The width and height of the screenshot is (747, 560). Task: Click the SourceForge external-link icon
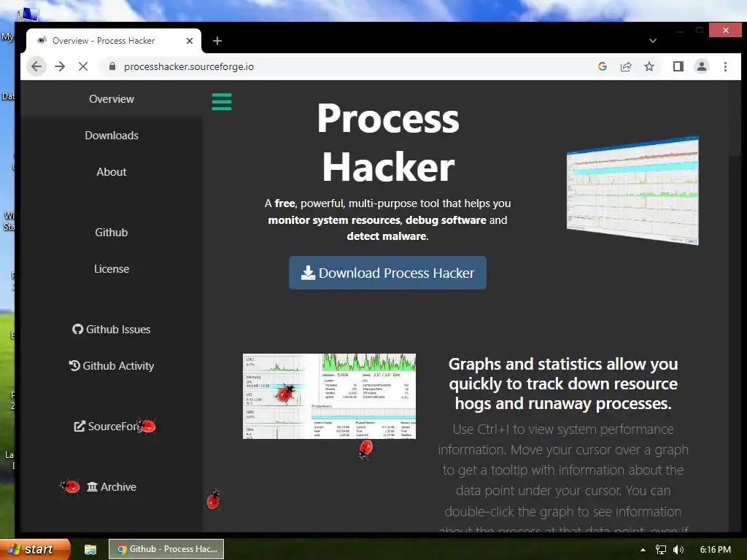click(x=80, y=426)
